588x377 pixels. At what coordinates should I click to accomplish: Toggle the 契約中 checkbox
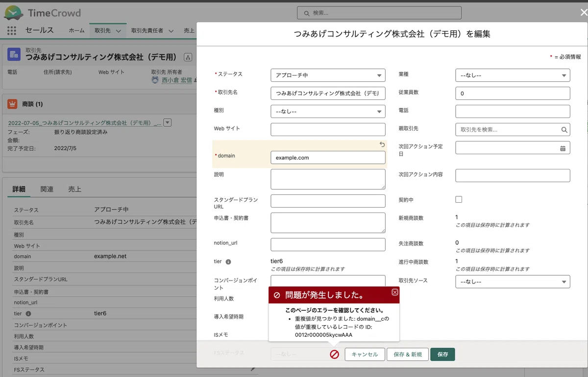pos(459,199)
